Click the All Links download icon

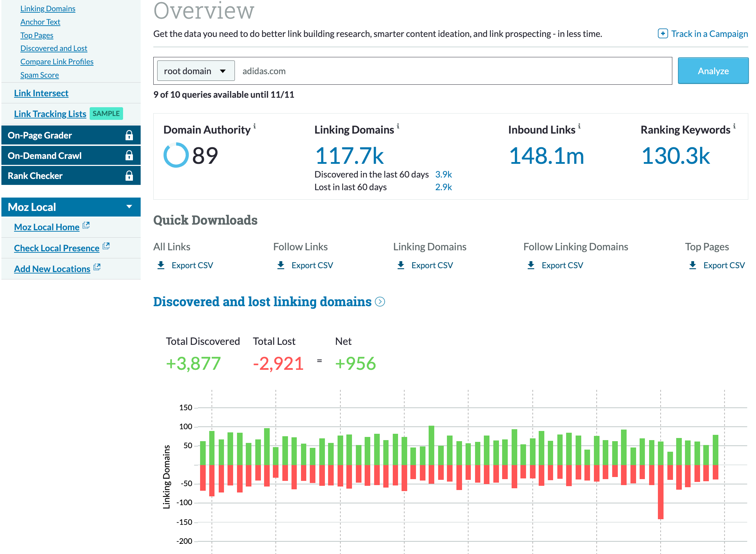pos(161,265)
